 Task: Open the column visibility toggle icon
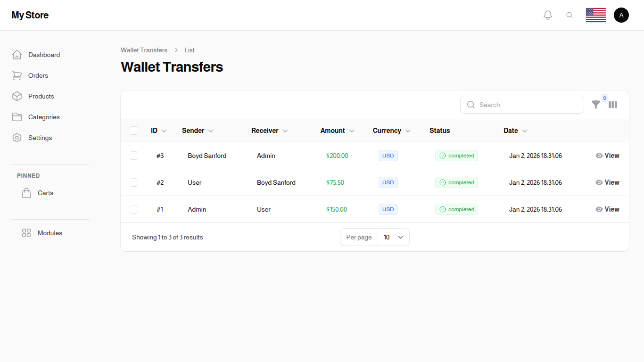tap(613, 105)
